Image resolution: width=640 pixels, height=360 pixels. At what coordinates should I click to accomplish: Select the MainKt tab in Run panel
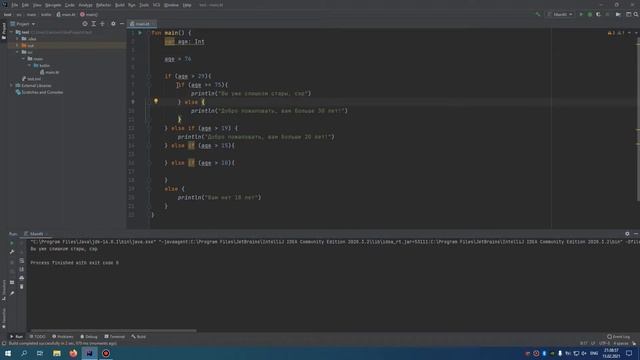pyautogui.click(x=35, y=234)
